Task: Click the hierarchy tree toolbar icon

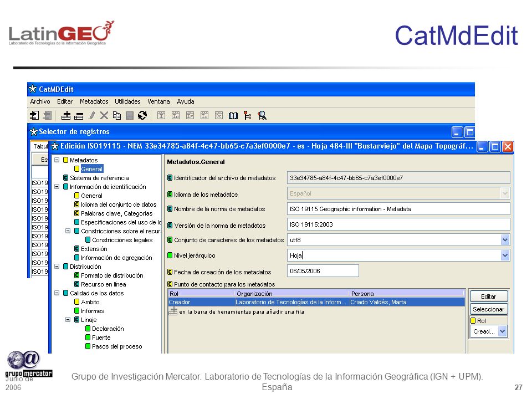Action: (x=248, y=116)
